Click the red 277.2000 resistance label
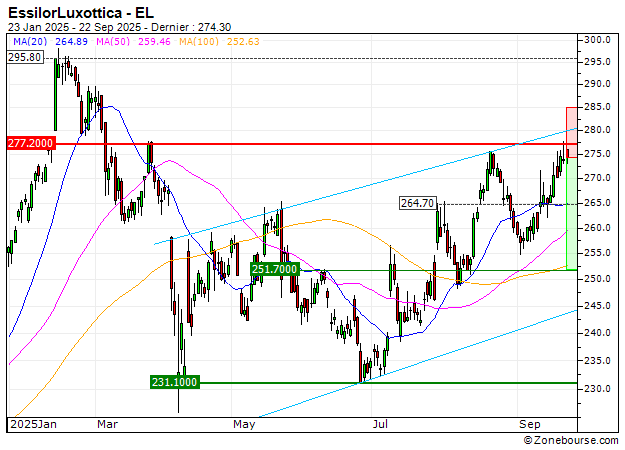The image size is (625, 450). [x=30, y=144]
